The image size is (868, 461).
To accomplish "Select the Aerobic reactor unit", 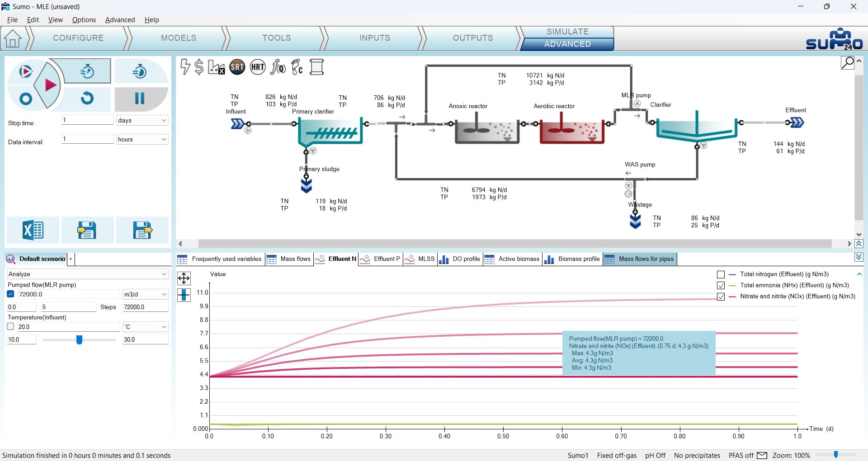I will point(572,129).
